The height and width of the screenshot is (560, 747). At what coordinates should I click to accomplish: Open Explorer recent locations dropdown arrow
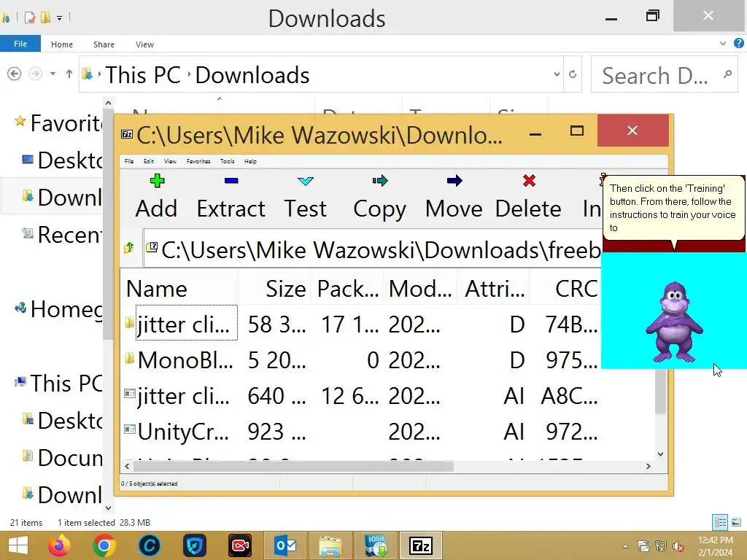tap(53, 74)
